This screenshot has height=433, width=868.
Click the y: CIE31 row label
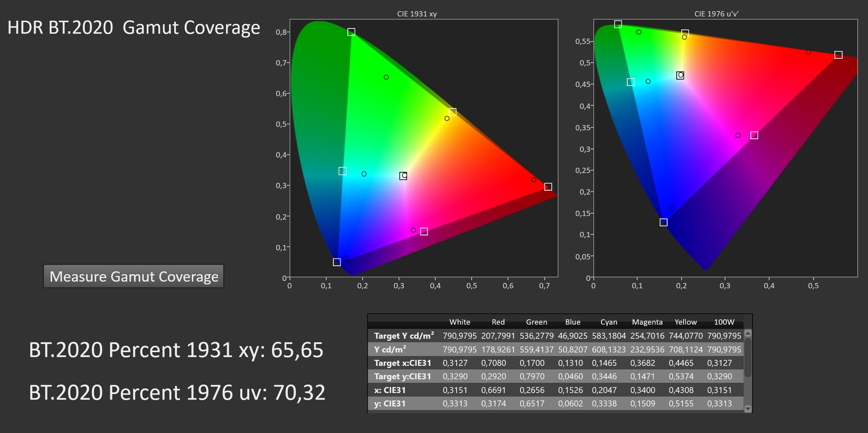coord(389,404)
